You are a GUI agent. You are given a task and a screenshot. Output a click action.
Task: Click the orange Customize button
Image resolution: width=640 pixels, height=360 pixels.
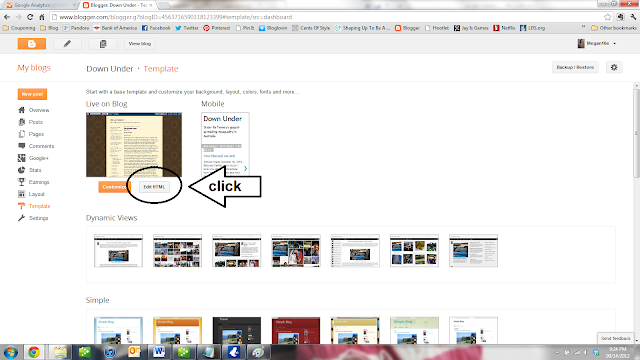114,187
